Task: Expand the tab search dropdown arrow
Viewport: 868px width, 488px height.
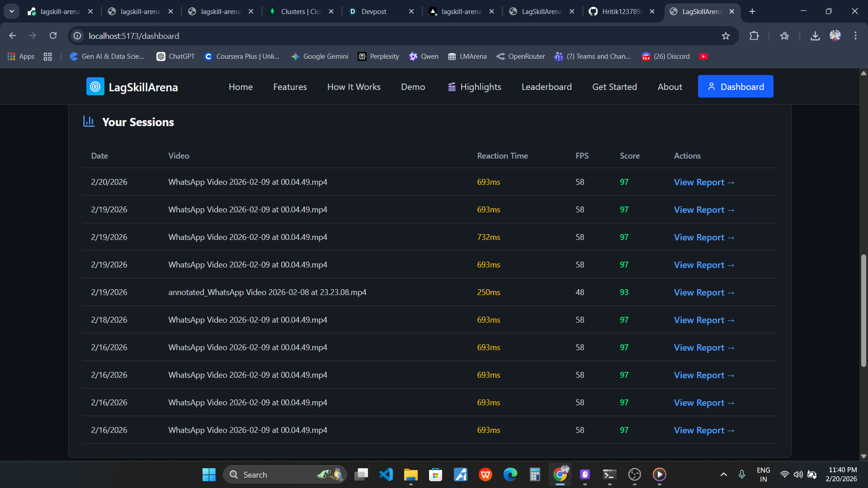Action: [12, 11]
